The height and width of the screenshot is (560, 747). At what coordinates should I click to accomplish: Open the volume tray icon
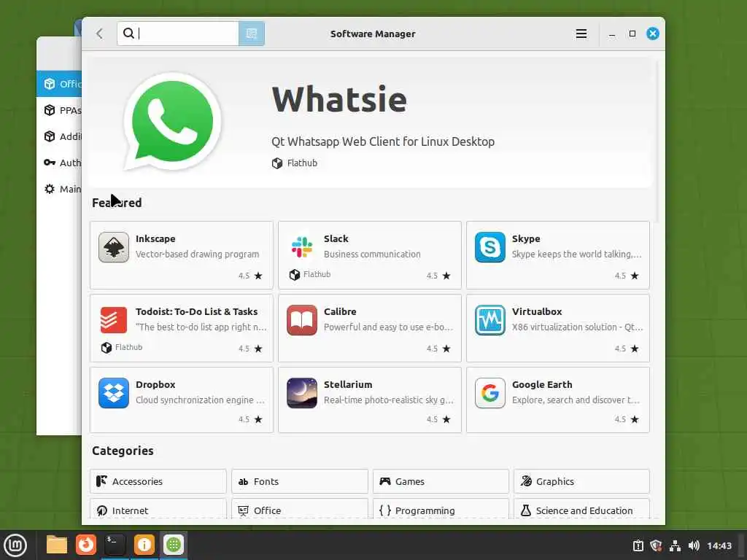pyautogui.click(x=694, y=545)
